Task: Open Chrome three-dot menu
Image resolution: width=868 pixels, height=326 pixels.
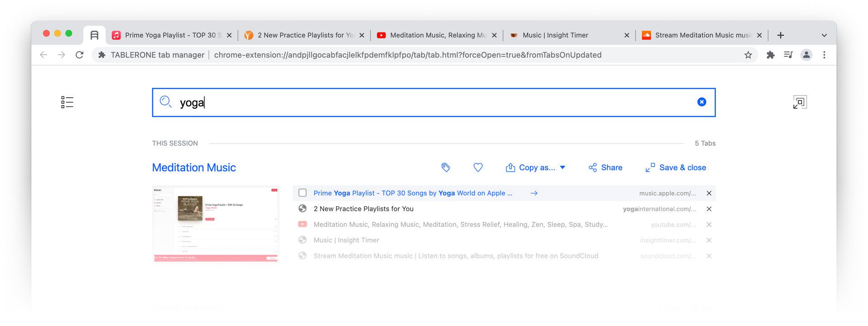Action: (824, 55)
